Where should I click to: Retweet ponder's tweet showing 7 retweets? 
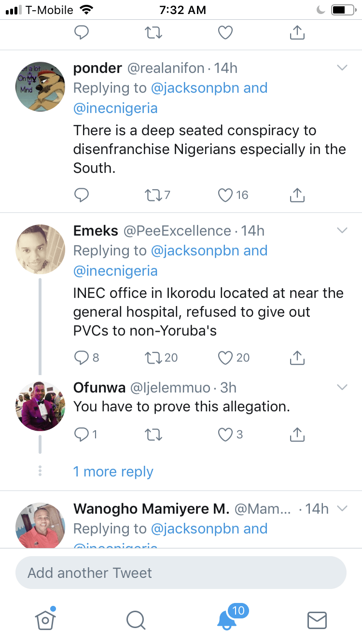click(x=153, y=195)
